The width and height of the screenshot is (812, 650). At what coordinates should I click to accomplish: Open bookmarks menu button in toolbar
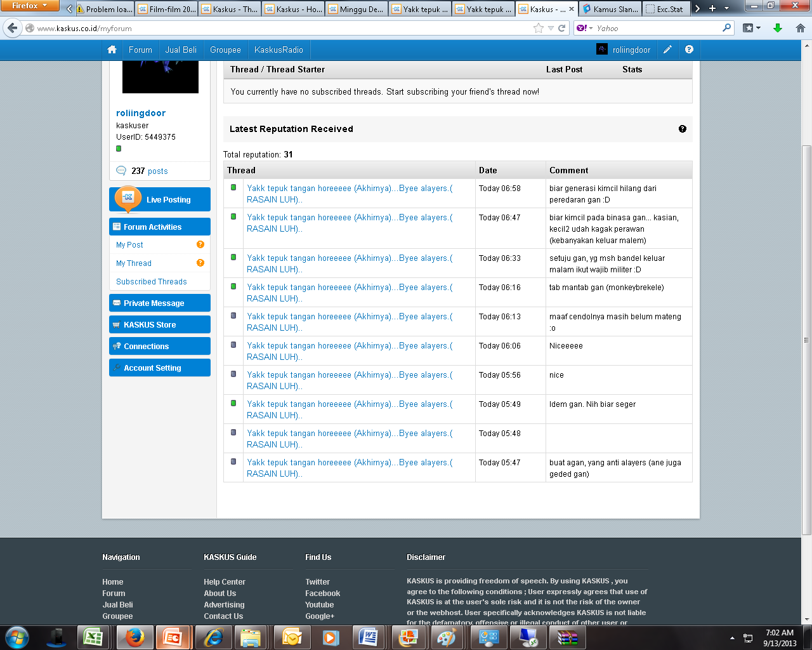pyautogui.click(x=751, y=28)
